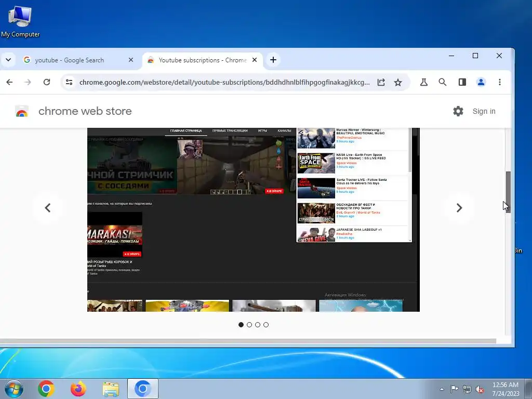Image resolution: width=532 pixels, height=399 pixels.
Task: Launch Google Chrome from taskbar
Action: tap(46, 389)
